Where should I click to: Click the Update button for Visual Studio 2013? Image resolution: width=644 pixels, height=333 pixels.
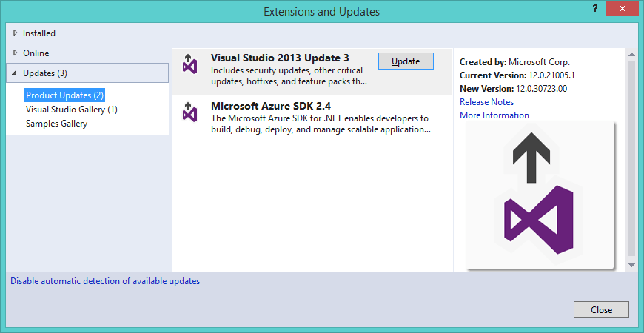pyautogui.click(x=406, y=61)
